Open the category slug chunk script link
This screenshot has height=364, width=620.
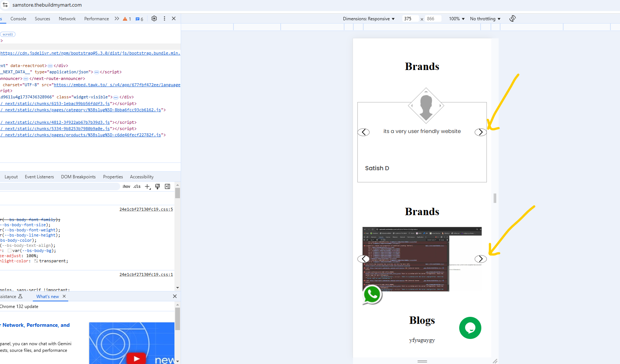tap(81, 110)
